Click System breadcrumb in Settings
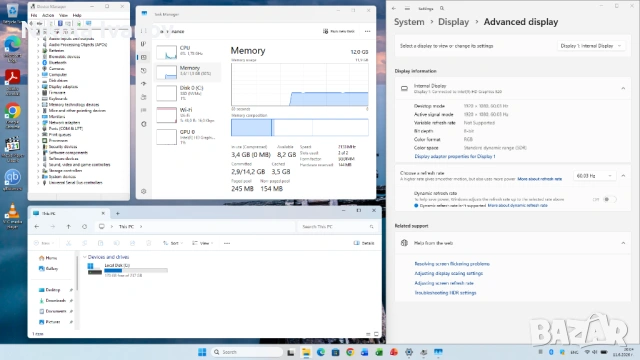The width and height of the screenshot is (640, 360). [409, 22]
